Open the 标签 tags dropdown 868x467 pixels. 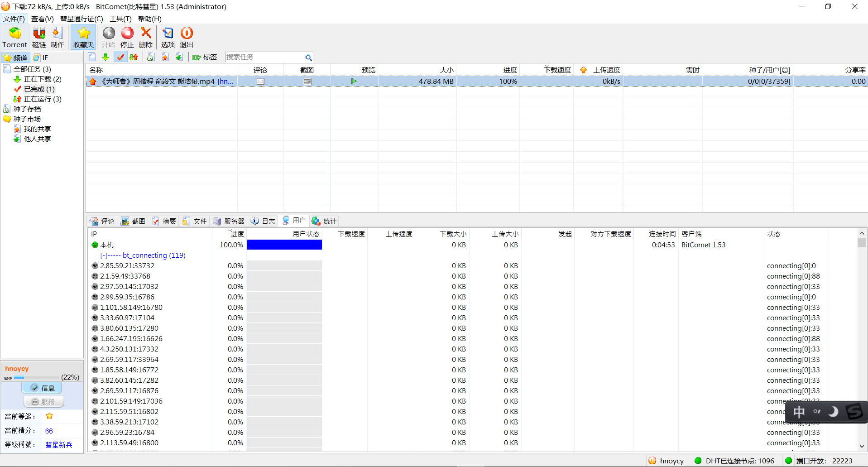(x=205, y=57)
